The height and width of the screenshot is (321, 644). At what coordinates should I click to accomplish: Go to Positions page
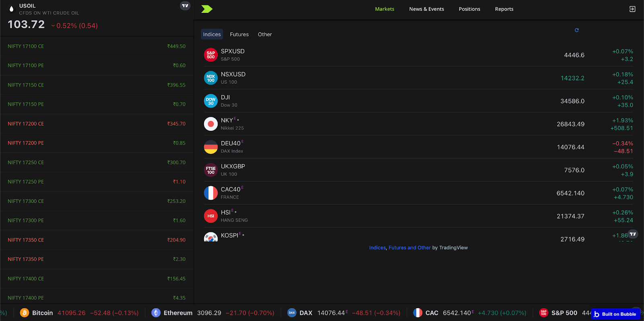[469, 9]
